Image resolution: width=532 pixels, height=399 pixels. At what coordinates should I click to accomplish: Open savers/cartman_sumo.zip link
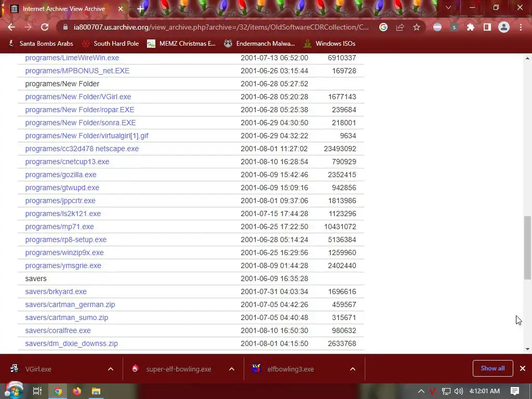pos(66,317)
